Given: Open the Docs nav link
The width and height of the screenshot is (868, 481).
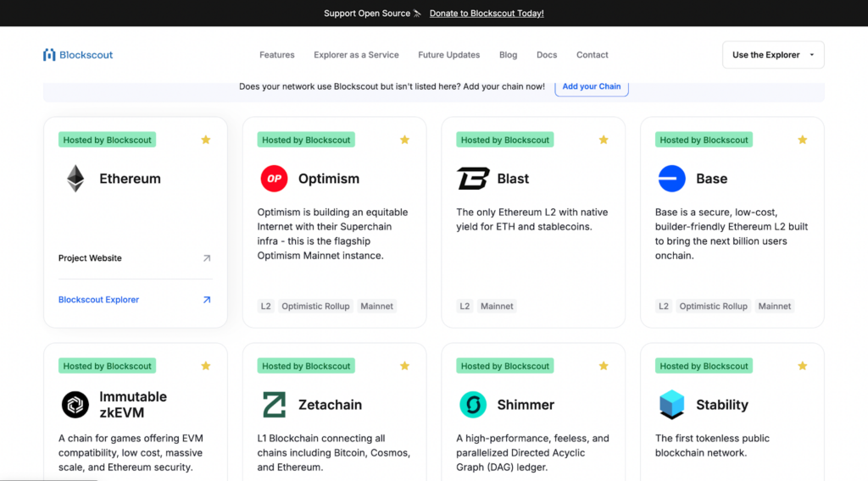Looking at the screenshot, I should pos(547,55).
